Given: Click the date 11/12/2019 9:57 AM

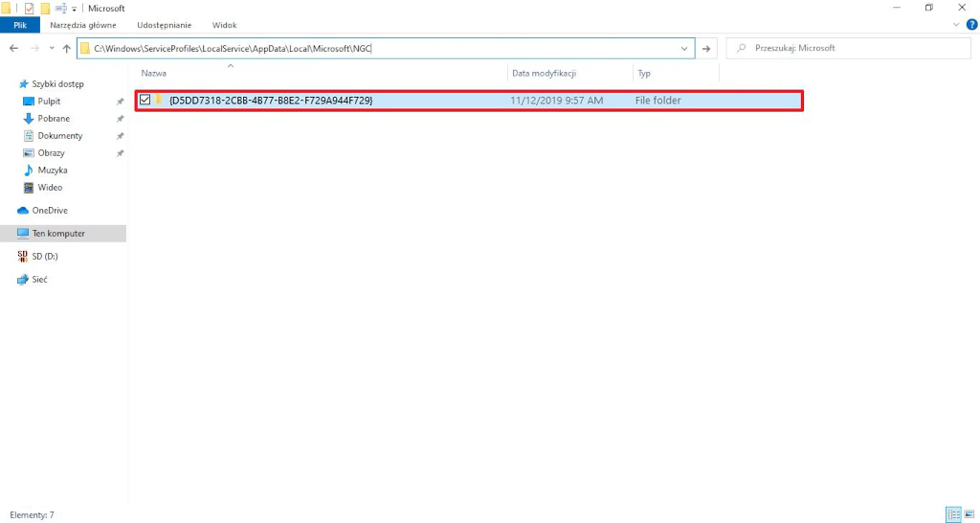Looking at the screenshot, I should [556, 100].
